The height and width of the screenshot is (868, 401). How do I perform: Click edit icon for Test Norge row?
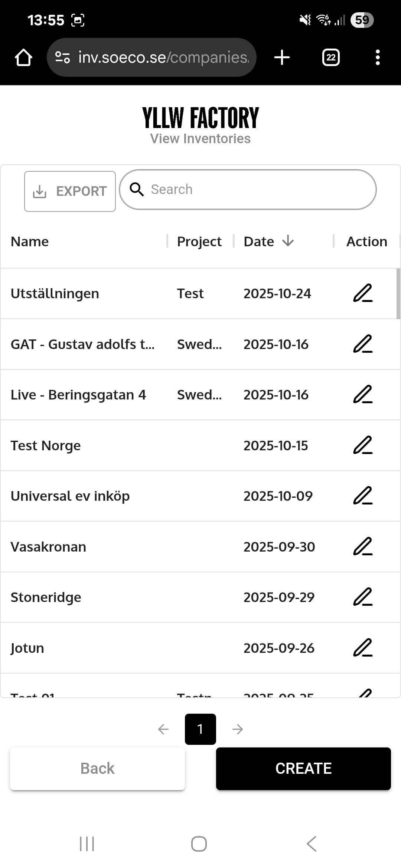pos(362,445)
